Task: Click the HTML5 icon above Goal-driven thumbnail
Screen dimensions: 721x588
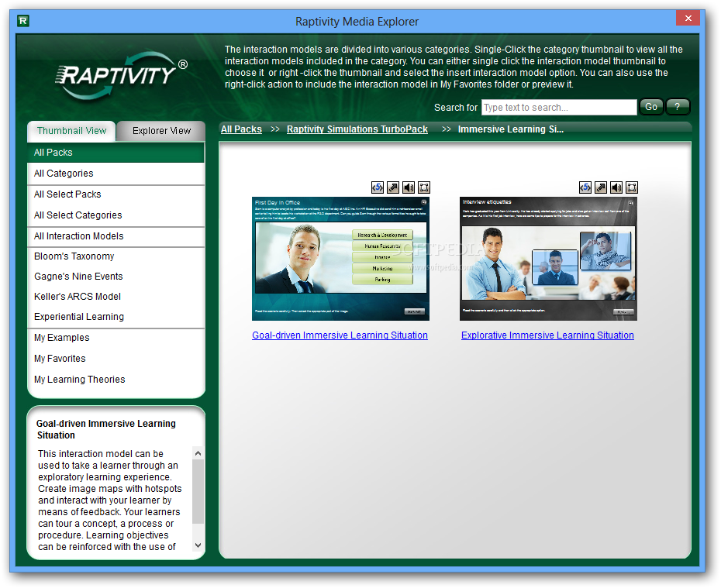Action: click(378, 187)
